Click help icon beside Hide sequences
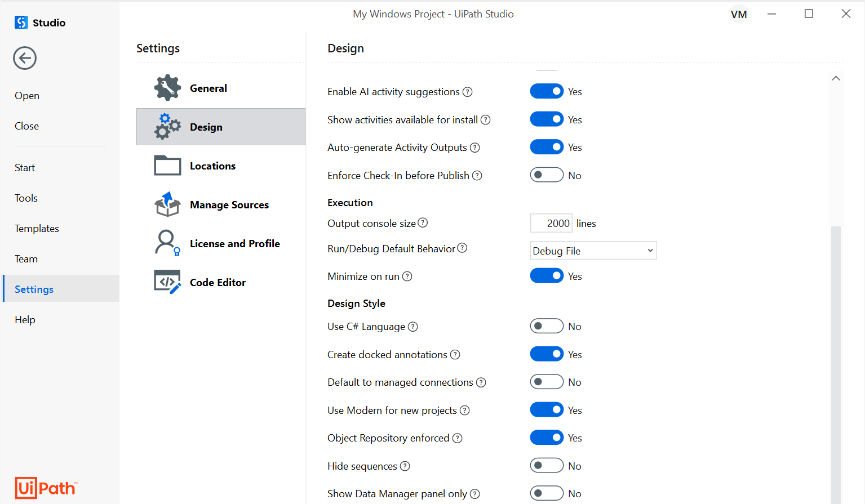This screenshot has width=865, height=504. [x=405, y=466]
